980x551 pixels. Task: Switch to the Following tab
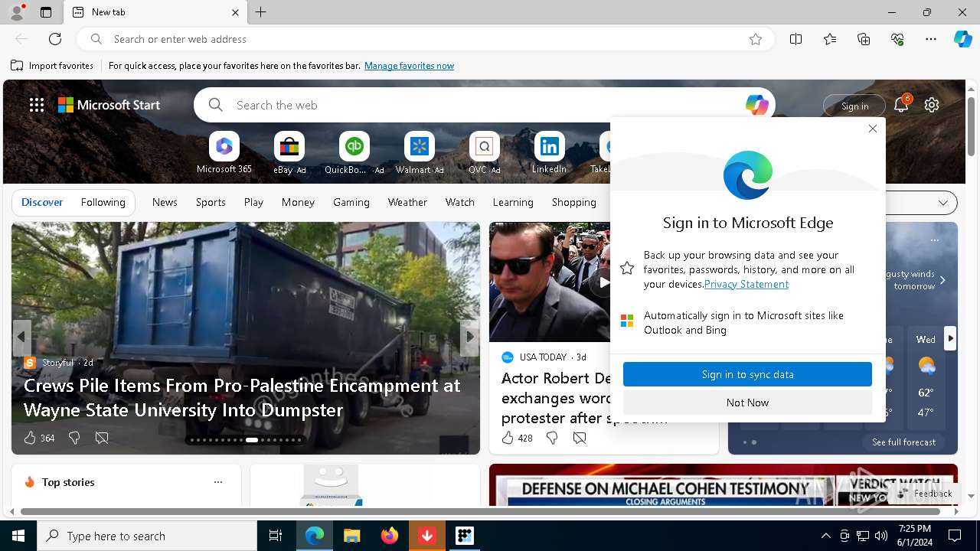tap(103, 202)
